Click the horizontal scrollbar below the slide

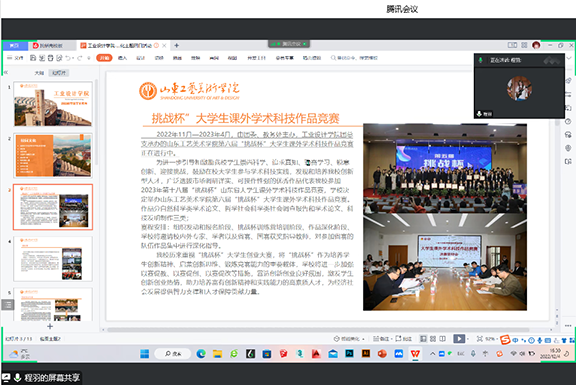pyautogui.click(x=318, y=330)
